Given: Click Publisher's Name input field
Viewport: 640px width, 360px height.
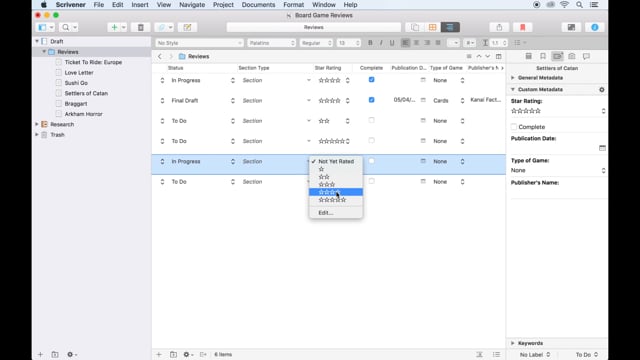Looking at the screenshot, I should 558,193.
